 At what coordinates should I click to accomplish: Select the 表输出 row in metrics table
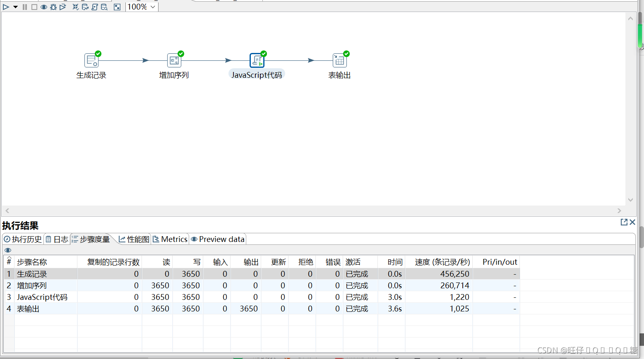pos(262,309)
